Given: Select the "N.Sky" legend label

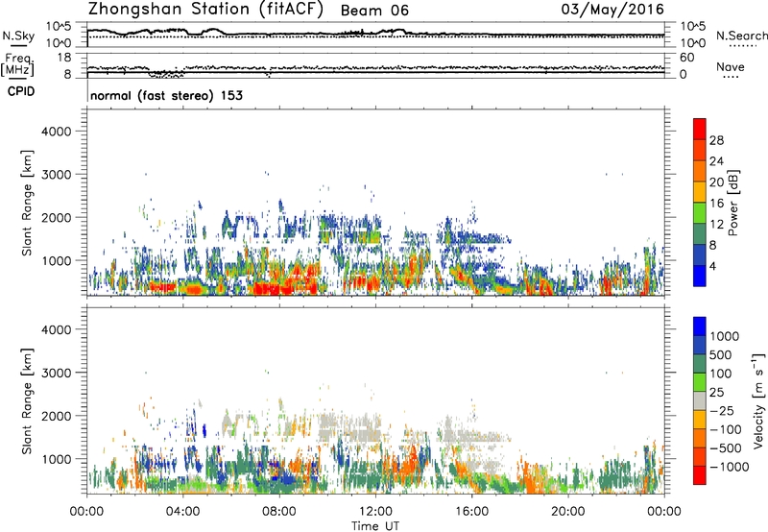Looking at the screenshot, I should point(18,36).
